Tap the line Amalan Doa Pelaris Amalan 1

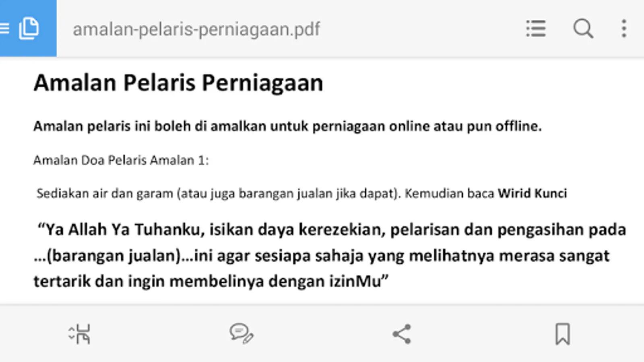click(x=121, y=160)
